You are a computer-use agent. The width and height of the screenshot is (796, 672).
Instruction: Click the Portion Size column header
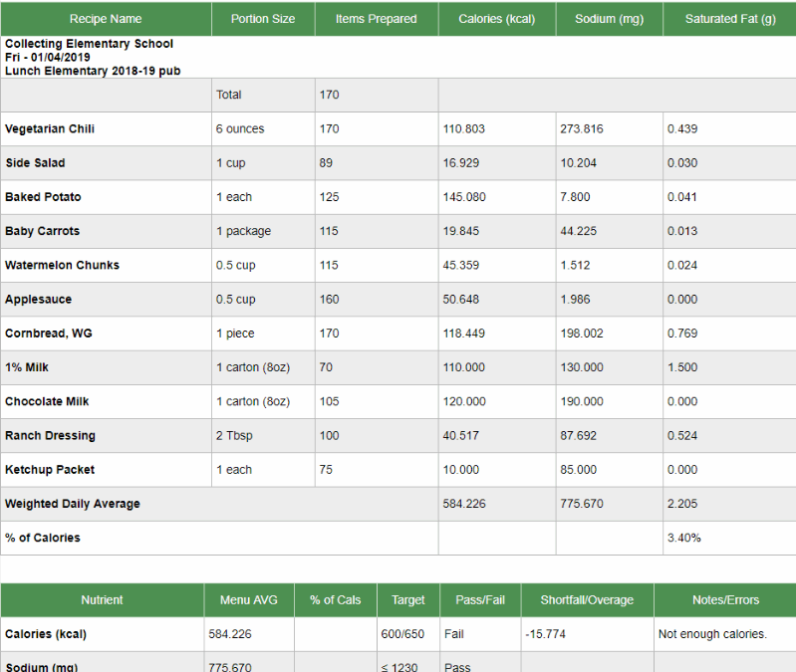tap(263, 19)
